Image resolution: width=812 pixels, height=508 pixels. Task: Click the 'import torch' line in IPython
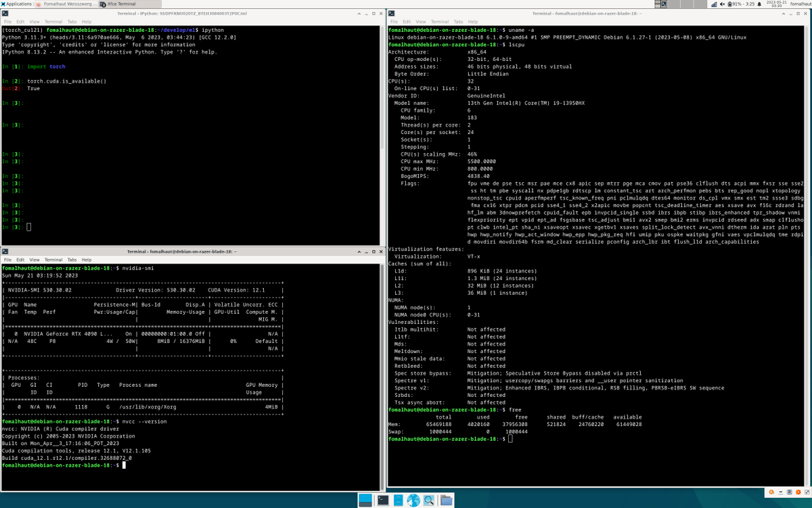[46, 67]
